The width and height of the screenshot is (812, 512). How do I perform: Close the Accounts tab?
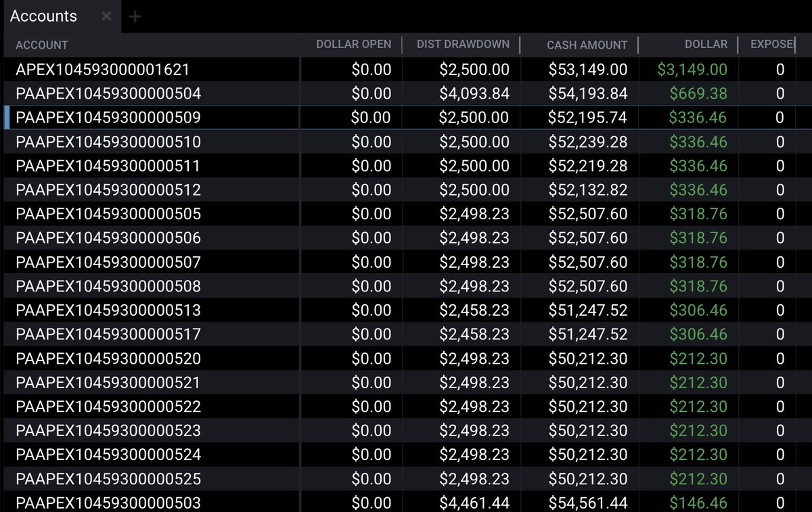[x=106, y=16]
